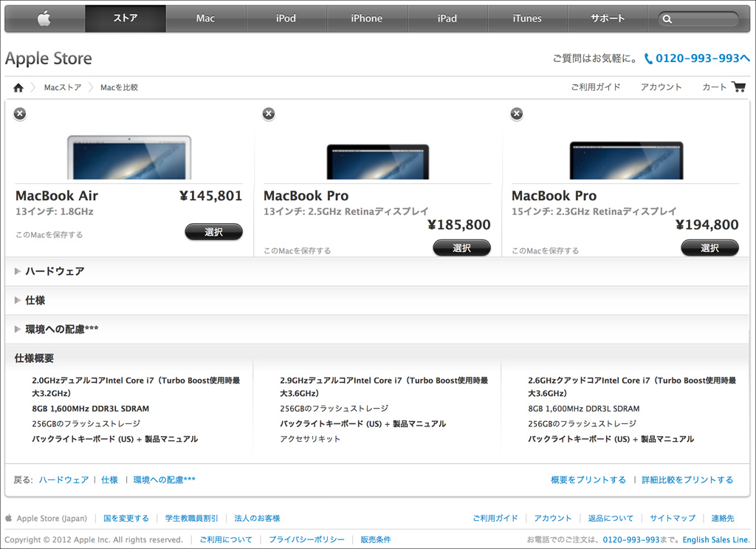Open 販売条件 in the footer
The height and width of the screenshot is (549, 756).
376,540
